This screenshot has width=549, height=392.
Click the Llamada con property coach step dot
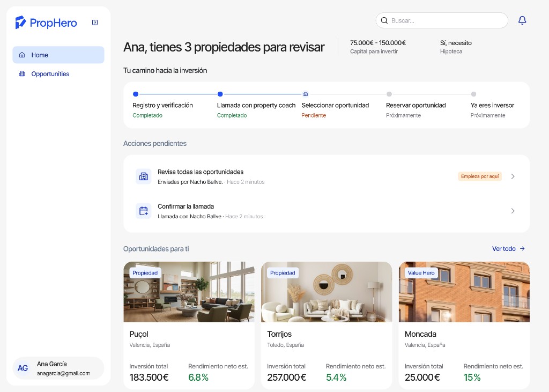coord(220,94)
